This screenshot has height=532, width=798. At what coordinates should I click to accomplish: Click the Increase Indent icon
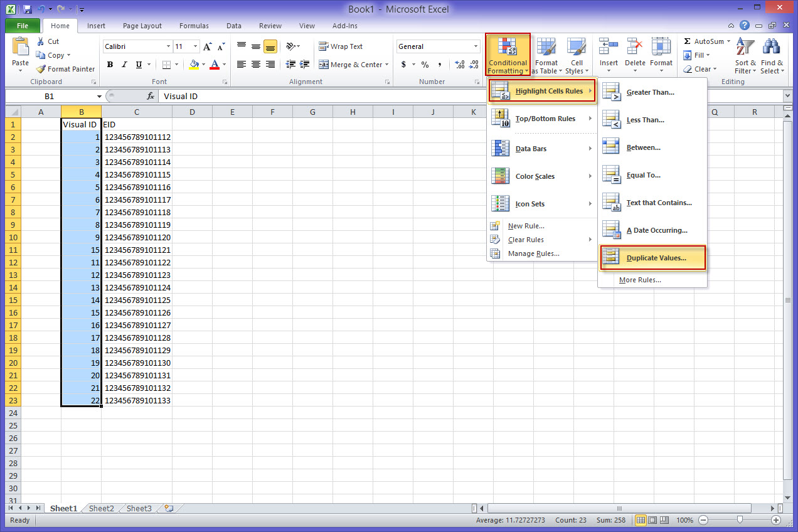pyautogui.click(x=305, y=65)
